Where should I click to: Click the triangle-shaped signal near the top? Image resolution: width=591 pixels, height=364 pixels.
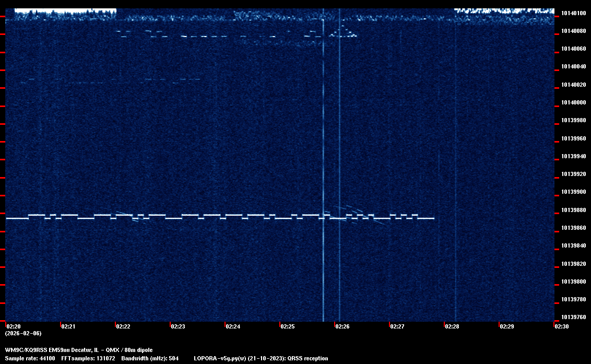click(x=343, y=33)
